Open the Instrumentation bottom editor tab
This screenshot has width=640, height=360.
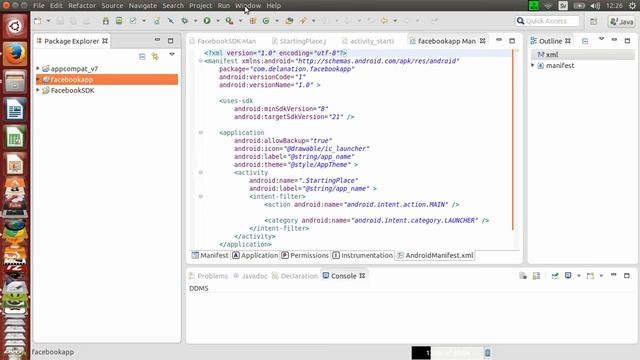tap(362, 256)
